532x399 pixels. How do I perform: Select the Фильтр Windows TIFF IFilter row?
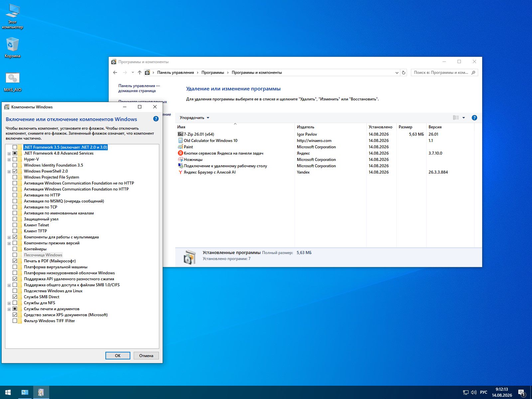49,321
